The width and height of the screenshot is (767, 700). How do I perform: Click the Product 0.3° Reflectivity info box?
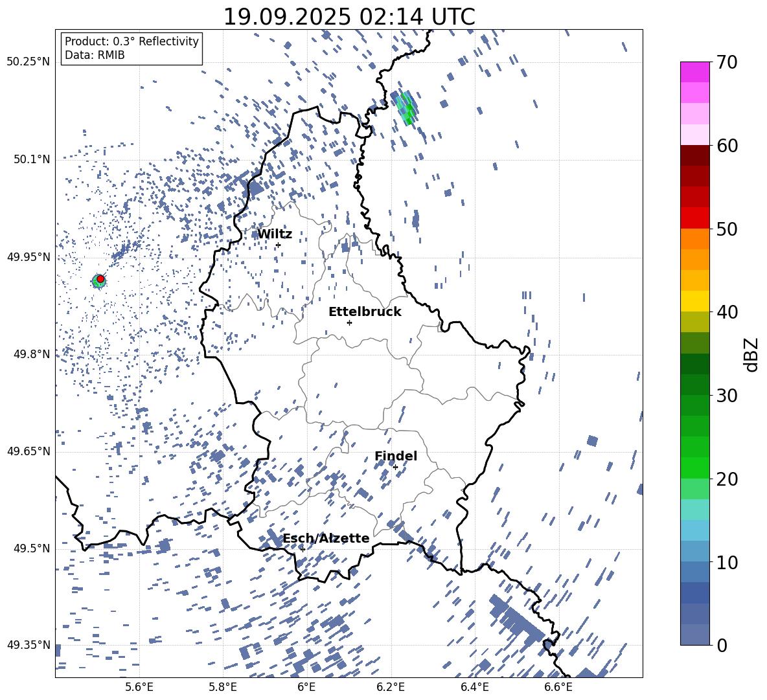coord(132,49)
